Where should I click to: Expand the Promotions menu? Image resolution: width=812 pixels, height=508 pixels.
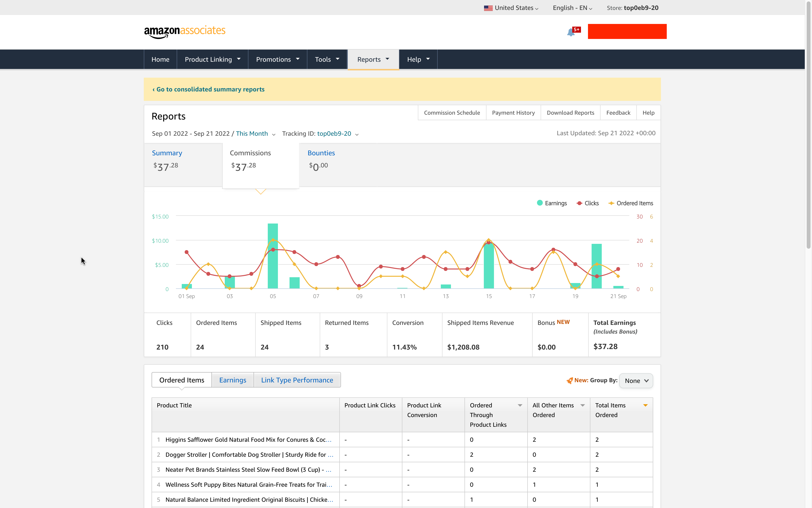click(277, 60)
